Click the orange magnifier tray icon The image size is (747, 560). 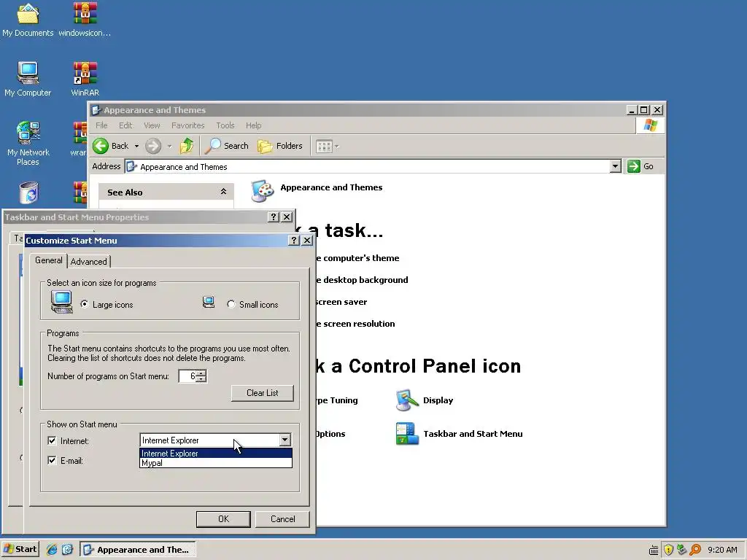point(695,550)
